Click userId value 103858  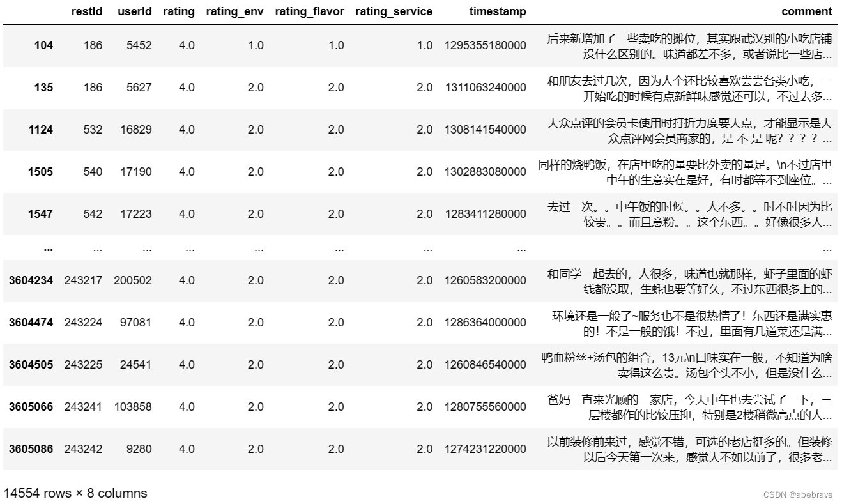(134, 407)
